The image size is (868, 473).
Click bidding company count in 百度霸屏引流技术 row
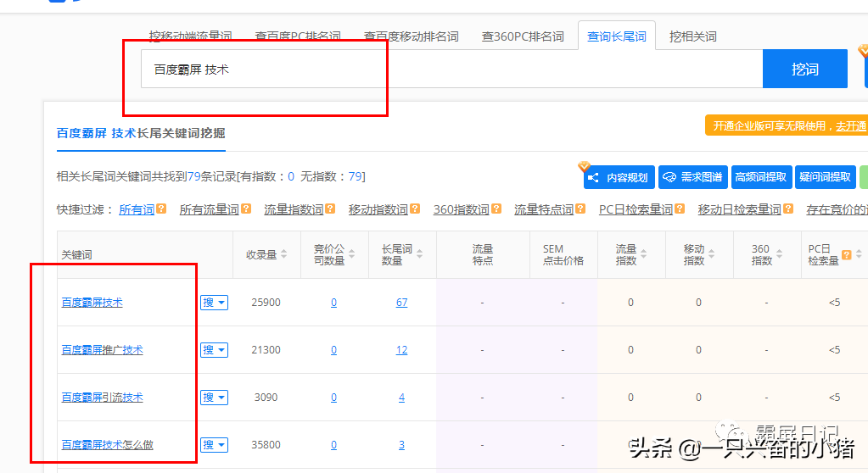coord(333,398)
